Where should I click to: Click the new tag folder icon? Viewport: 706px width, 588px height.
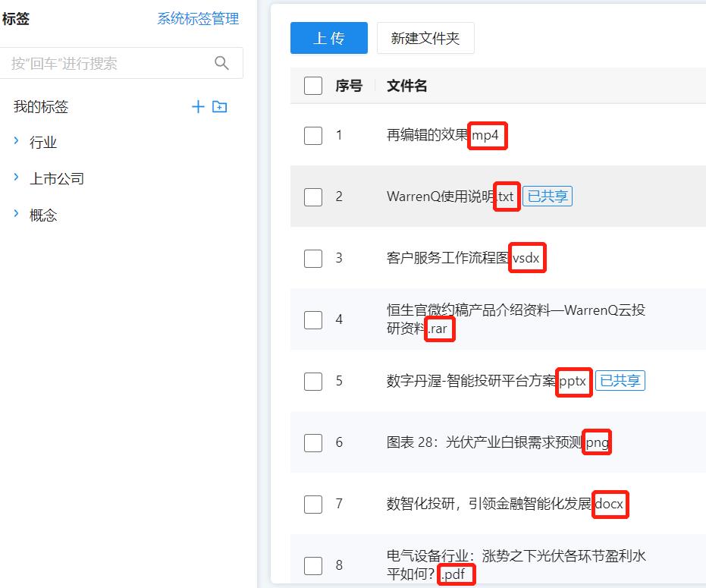pyautogui.click(x=220, y=107)
